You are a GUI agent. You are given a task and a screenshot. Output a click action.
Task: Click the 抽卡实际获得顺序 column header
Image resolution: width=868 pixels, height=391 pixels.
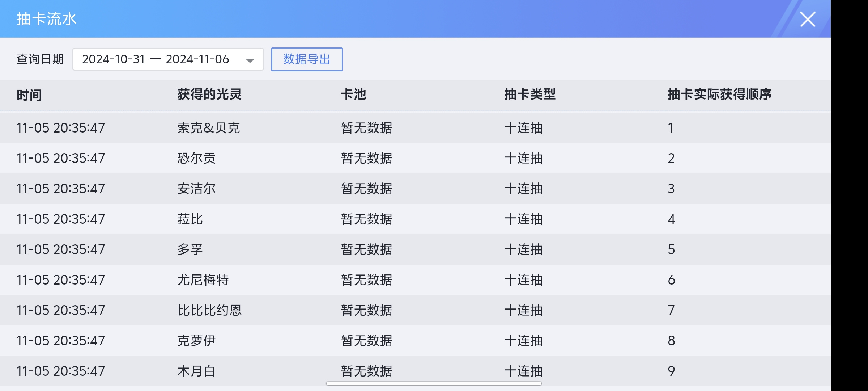pos(719,94)
